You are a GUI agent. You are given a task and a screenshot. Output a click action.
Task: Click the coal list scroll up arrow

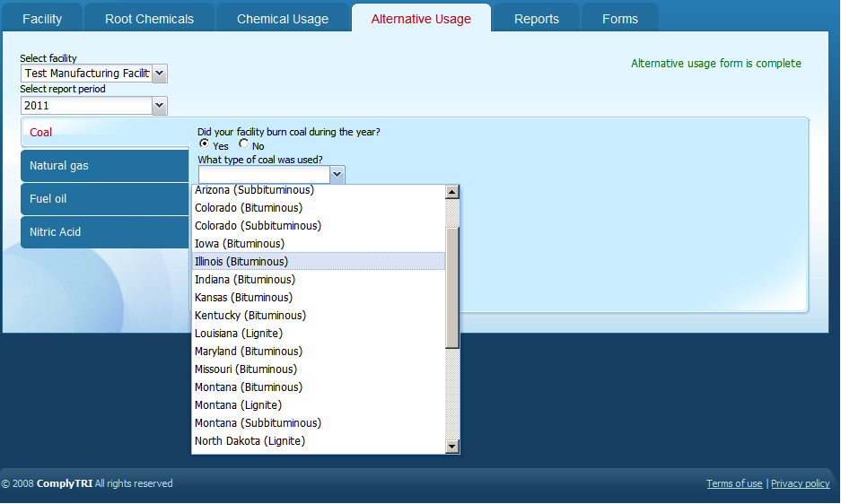coord(452,192)
